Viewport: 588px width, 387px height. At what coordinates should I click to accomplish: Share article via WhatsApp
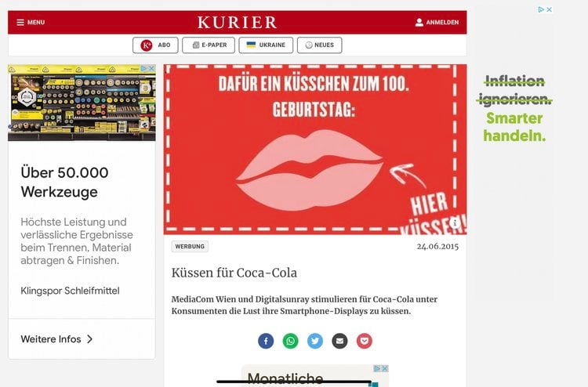[290, 341]
